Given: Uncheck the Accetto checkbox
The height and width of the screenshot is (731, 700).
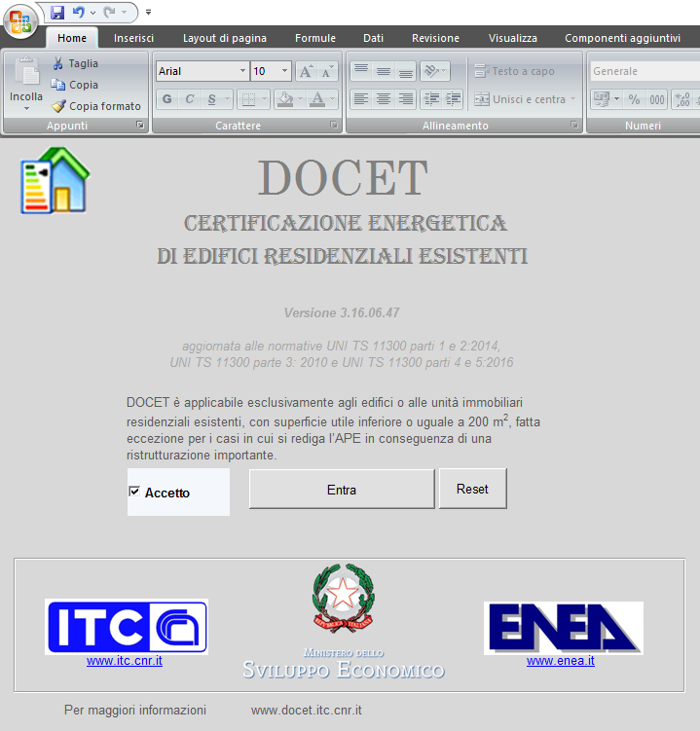Looking at the screenshot, I should pyautogui.click(x=134, y=492).
